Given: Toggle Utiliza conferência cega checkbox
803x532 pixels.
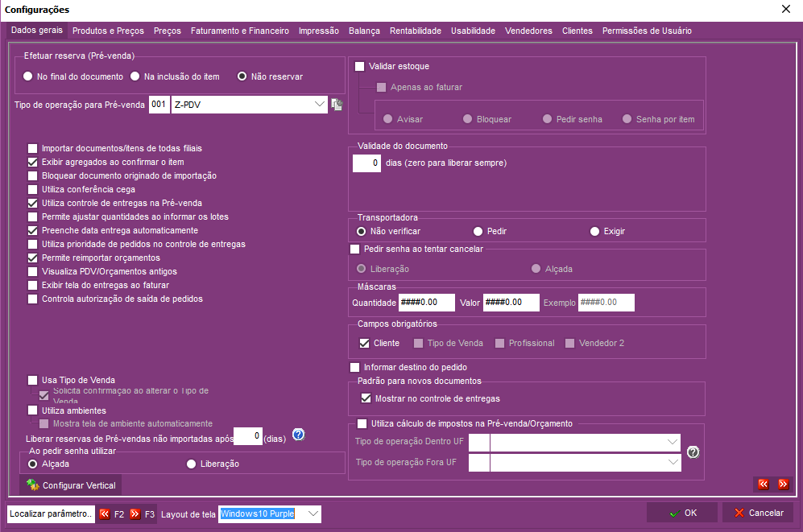Looking at the screenshot, I should (x=33, y=189).
